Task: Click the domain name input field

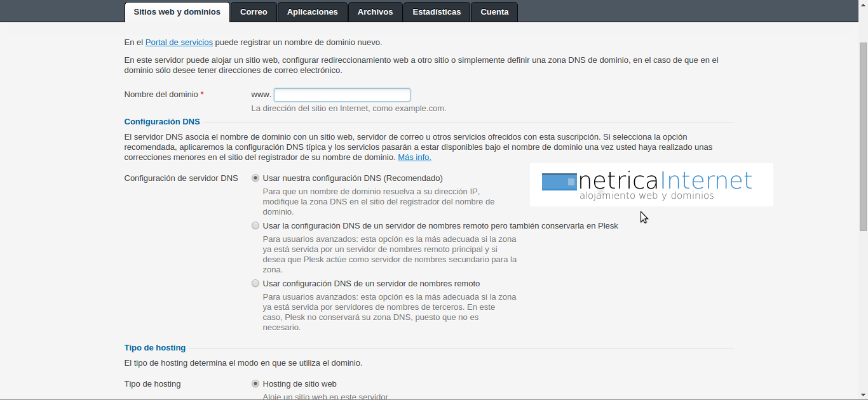Action: (x=342, y=95)
